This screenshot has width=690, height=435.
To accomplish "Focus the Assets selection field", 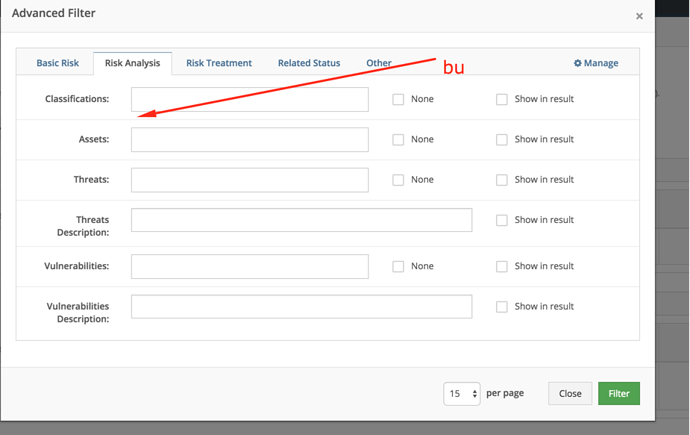I will pos(250,139).
